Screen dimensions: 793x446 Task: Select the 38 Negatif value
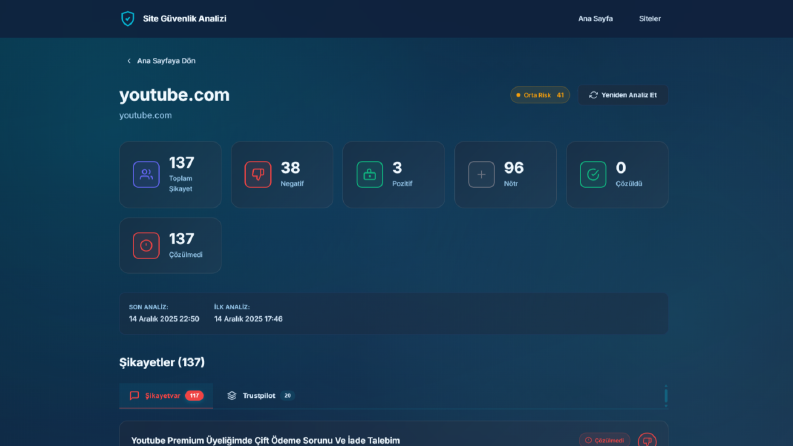click(290, 168)
